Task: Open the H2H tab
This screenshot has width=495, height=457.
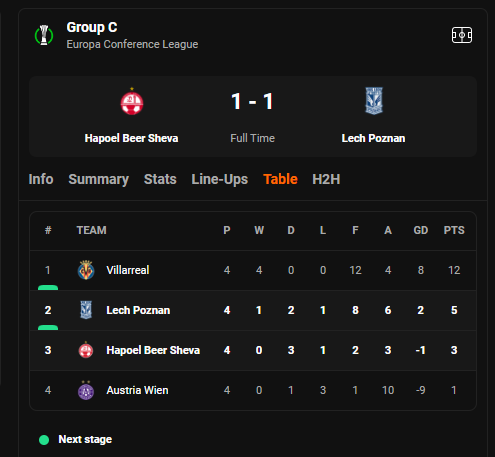Action: tap(326, 179)
